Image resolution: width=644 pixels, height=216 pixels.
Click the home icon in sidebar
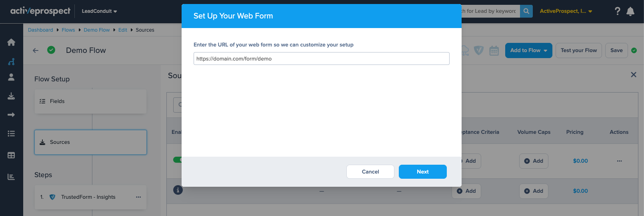coord(11,42)
